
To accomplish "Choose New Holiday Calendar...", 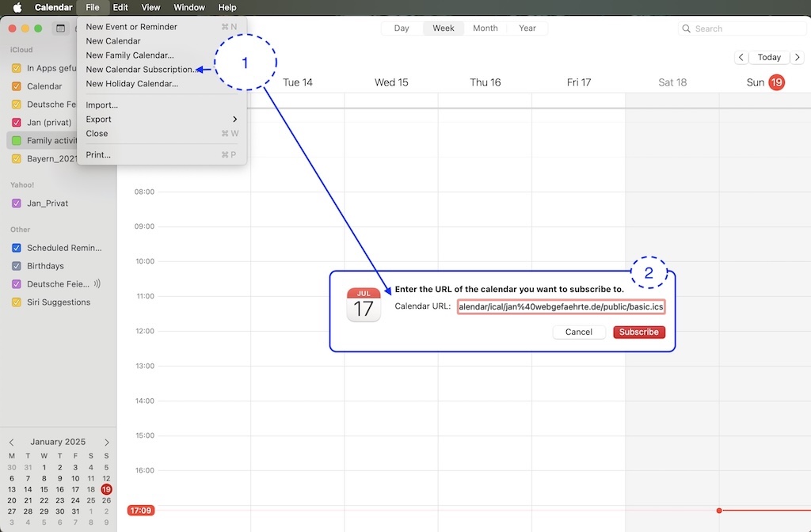I will (162, 84).
